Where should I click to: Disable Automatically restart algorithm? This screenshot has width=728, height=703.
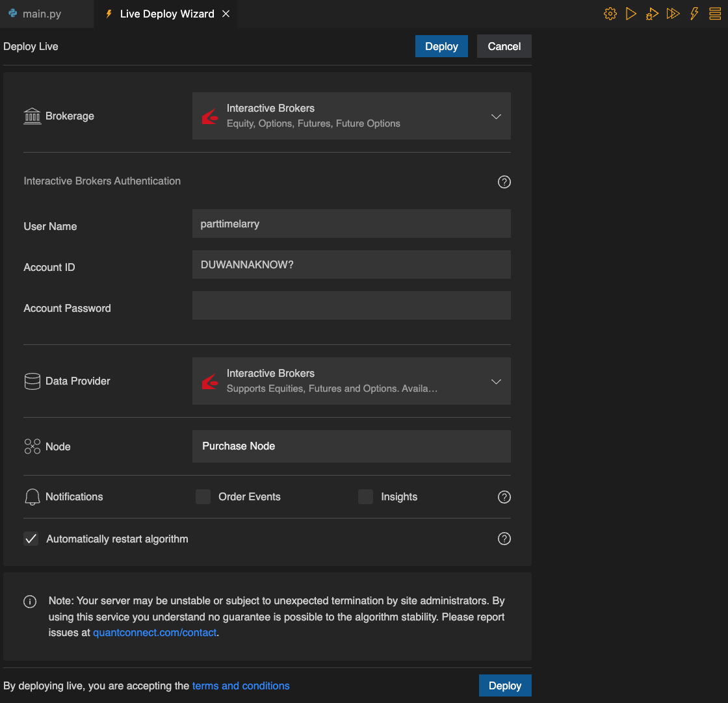(31, 539)
